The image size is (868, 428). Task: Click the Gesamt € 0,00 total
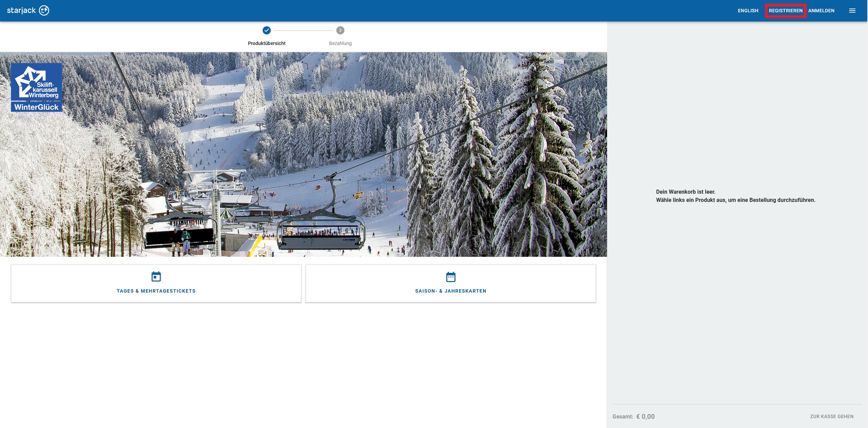point(633,416)
